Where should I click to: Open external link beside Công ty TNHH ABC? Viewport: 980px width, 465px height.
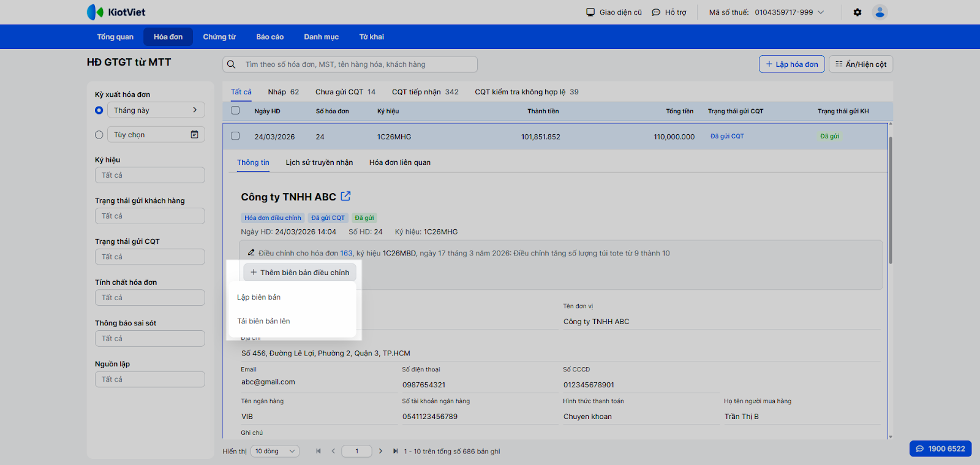(346, 196)
